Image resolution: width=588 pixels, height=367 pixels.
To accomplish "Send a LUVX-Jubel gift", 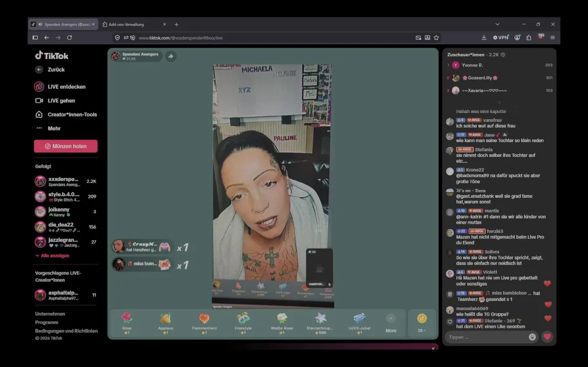I will pyautogui.click(x=359, y=323).
